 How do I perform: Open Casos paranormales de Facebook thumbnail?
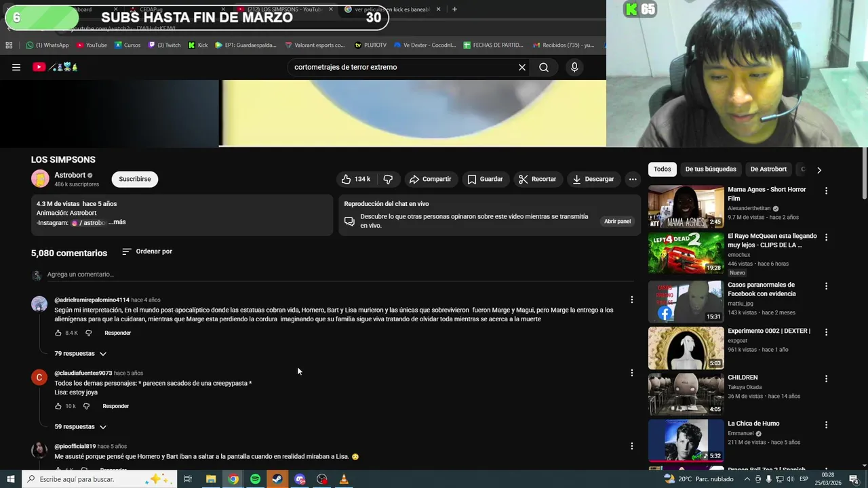pos(686,302)
